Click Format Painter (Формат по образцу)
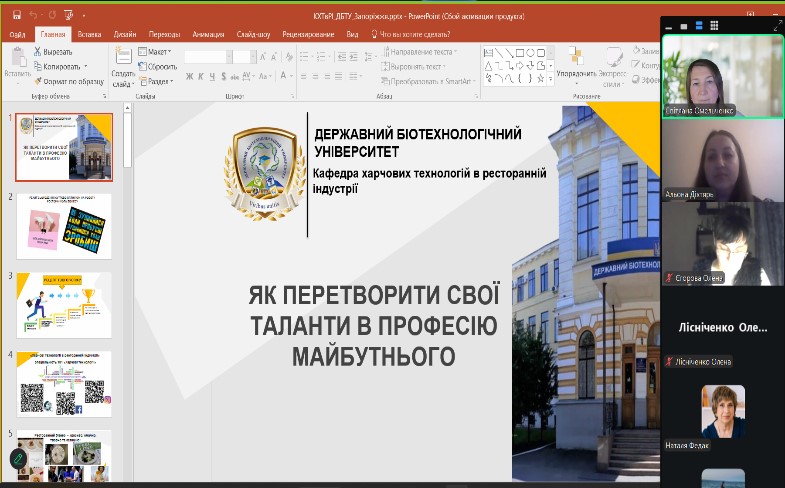 71,81
